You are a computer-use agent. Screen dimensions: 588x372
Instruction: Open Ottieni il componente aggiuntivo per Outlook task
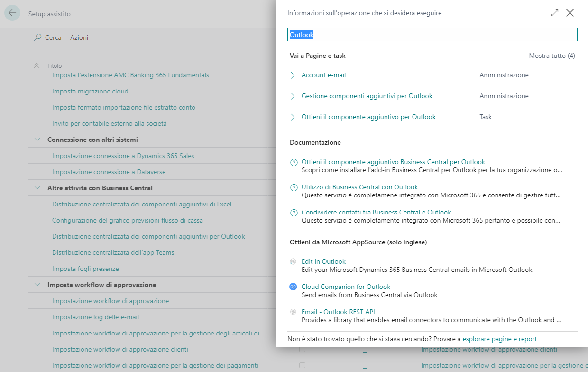click(x=368, y=117)
